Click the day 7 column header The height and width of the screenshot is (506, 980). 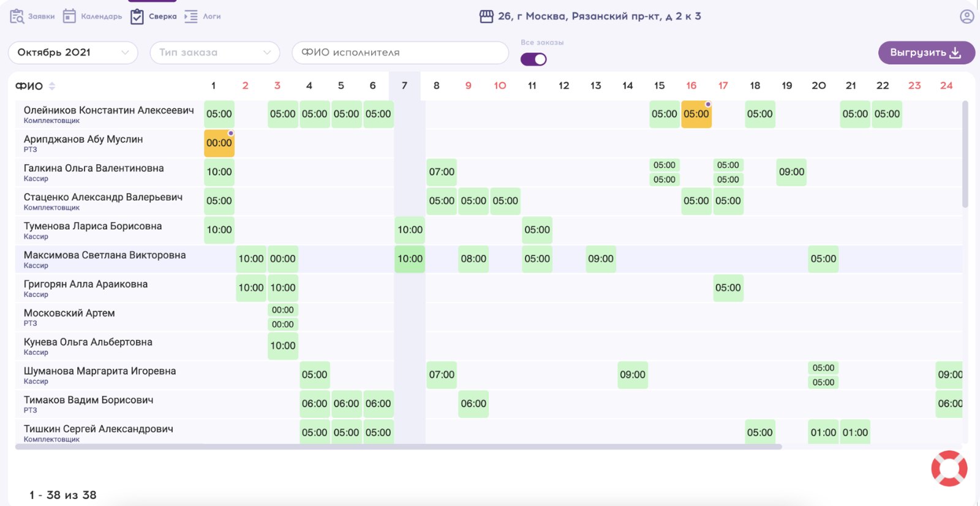(404, 86)
